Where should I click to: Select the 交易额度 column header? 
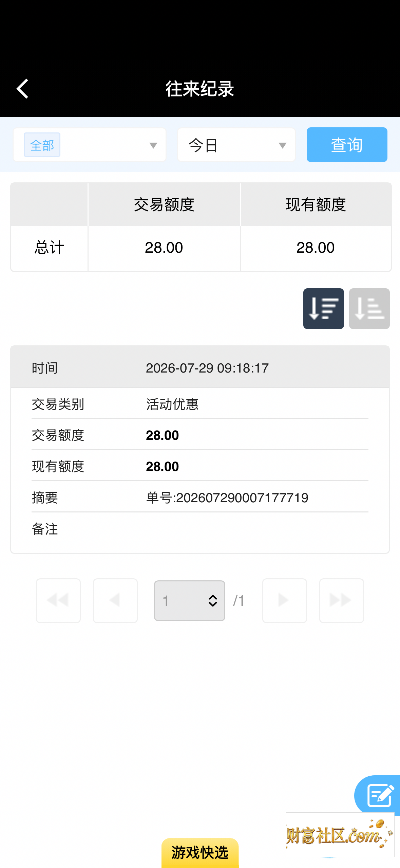(x=164, y=205)
